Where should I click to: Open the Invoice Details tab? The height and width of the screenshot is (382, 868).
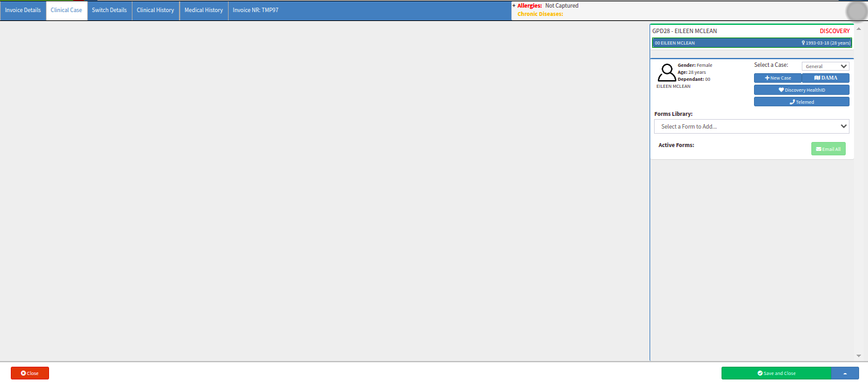(23, 10)
